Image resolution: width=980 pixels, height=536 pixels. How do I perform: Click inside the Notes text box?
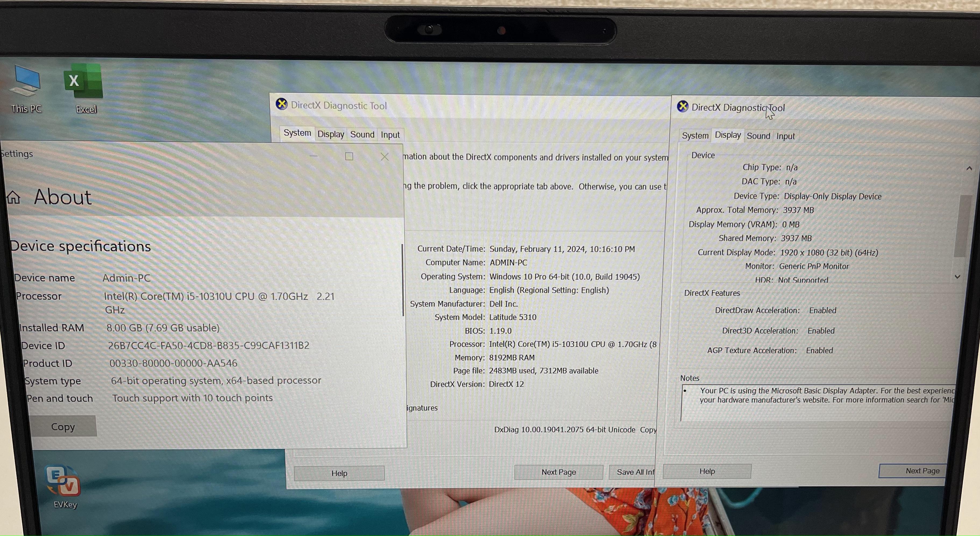tap(818, 403)
